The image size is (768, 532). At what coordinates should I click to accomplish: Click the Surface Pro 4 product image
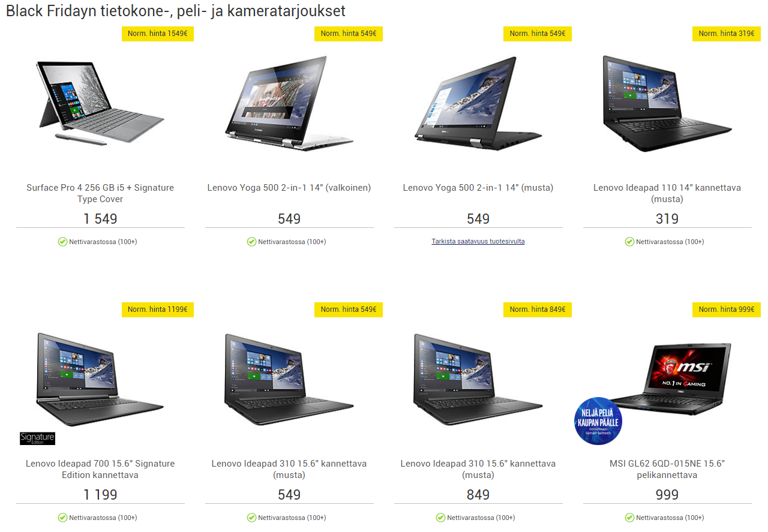coord(100,102)
